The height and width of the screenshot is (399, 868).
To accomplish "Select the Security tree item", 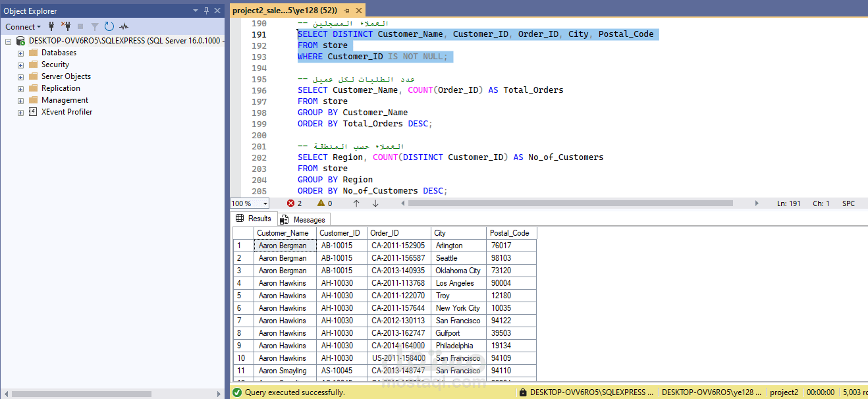I will click(55, 65).
